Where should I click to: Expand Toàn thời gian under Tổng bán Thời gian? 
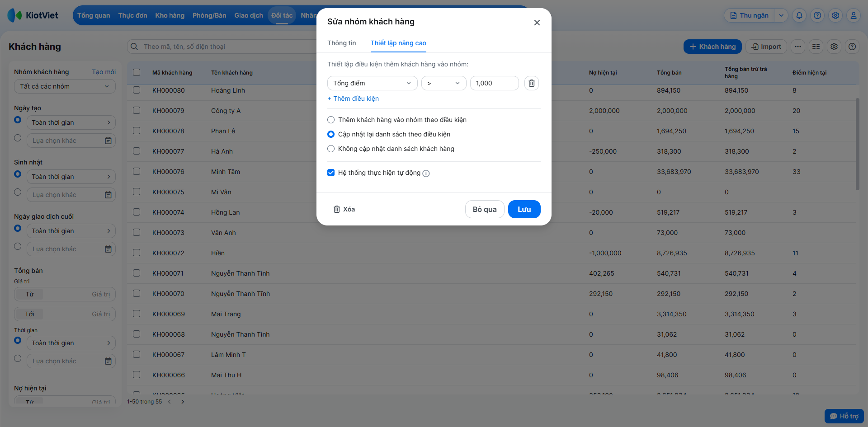coord(71,343)
